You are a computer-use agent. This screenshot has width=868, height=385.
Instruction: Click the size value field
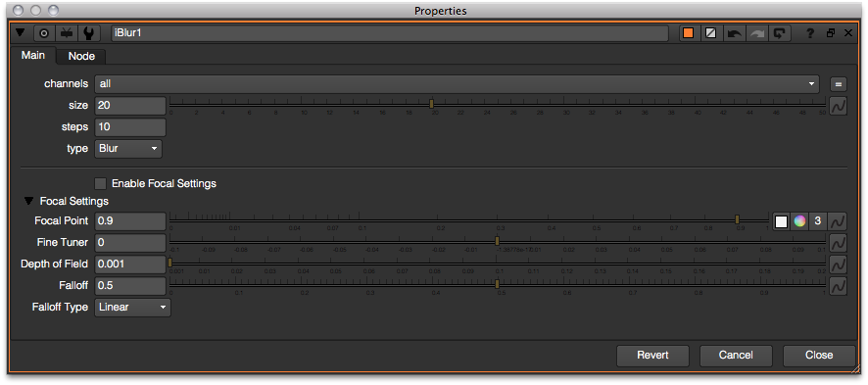130,105
